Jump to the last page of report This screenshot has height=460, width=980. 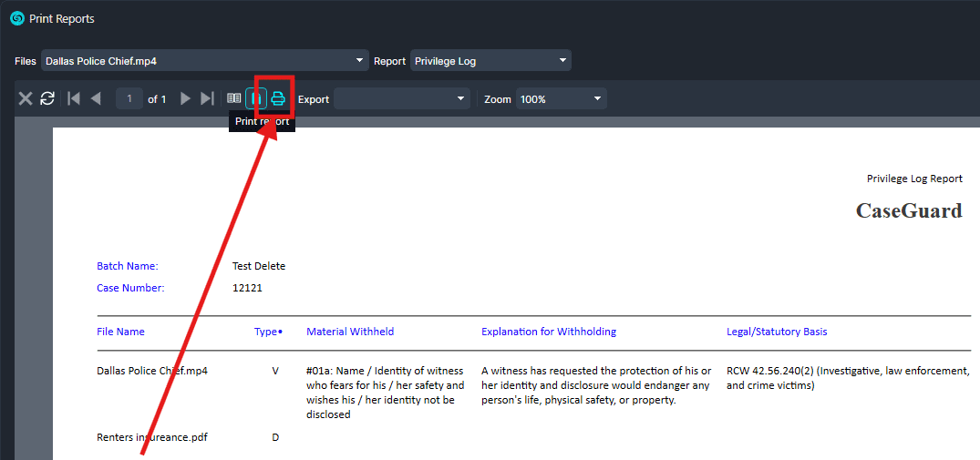pos(207,98)
